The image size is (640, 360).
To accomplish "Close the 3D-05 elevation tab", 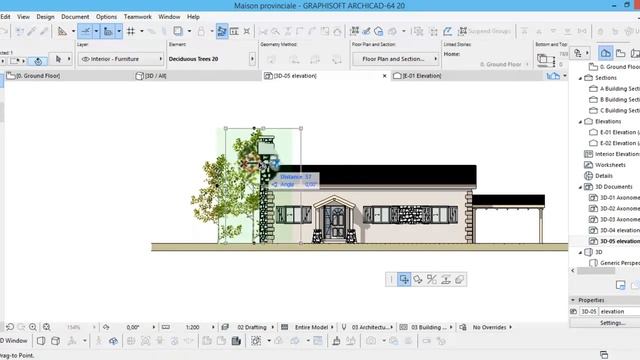I will point(384,76).
